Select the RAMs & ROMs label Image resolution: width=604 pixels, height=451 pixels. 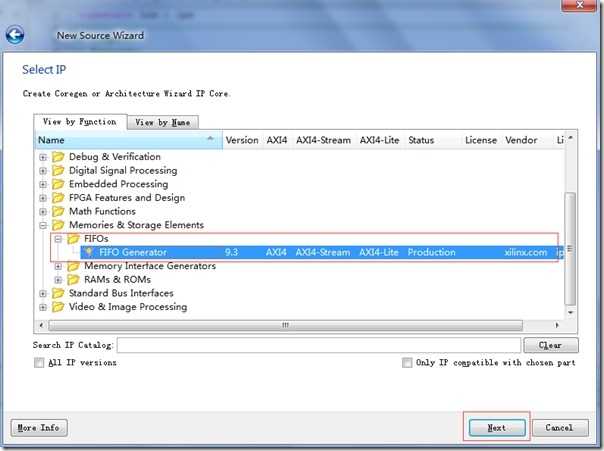[x=117, y=280]
